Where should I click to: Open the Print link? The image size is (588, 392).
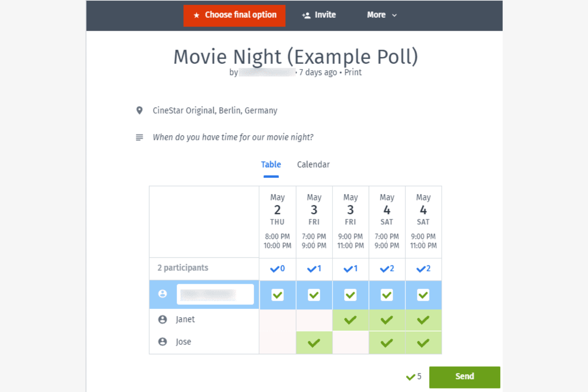click(x=353, y=72)
